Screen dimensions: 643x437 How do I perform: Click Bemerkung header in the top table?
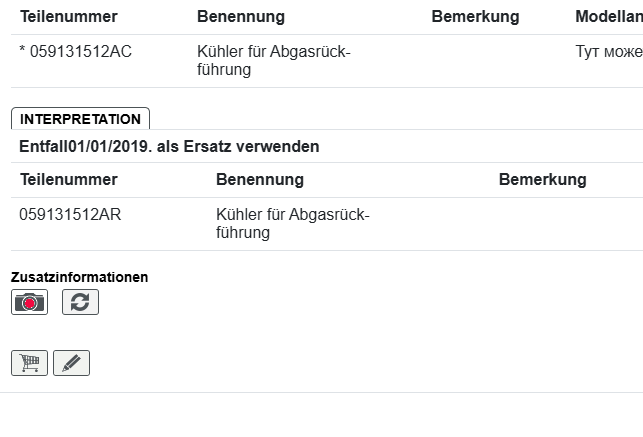[475, 17]
